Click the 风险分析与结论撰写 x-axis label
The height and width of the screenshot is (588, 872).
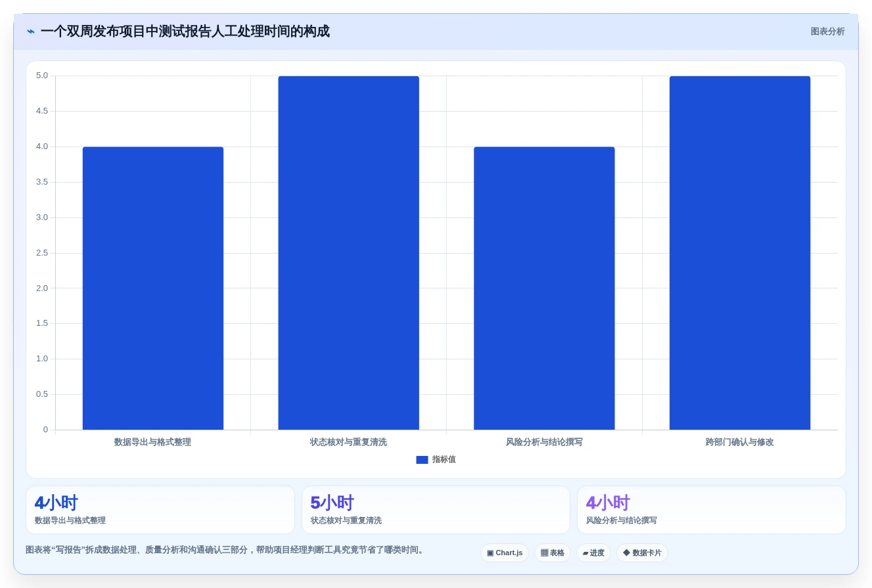544,442
